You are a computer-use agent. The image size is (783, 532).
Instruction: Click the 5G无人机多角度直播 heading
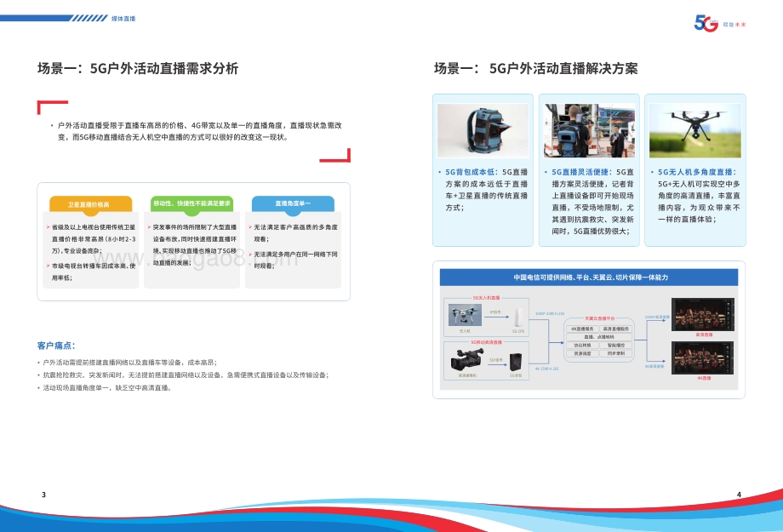695,172
